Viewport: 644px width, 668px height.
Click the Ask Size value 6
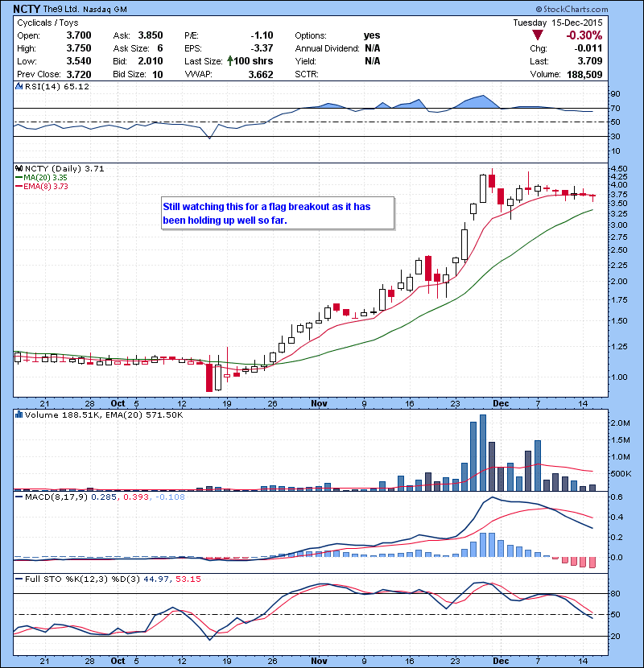click(x=160, y=48)
